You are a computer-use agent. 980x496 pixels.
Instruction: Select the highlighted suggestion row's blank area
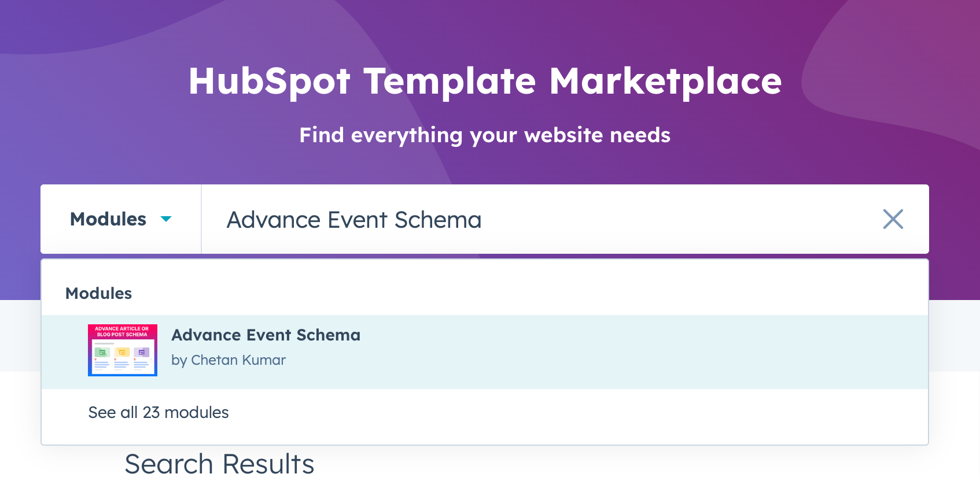pyautogui.click(x=636, y=352)
